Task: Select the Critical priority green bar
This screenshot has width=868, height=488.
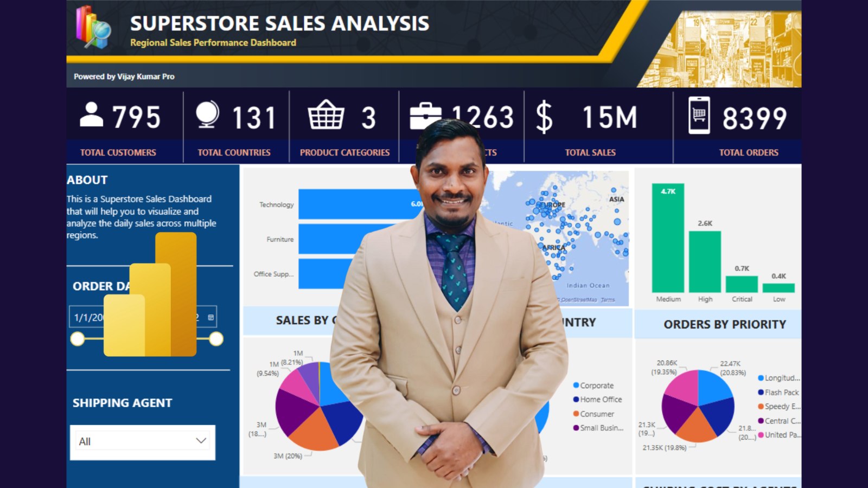Action: click(x=742, y=284)
